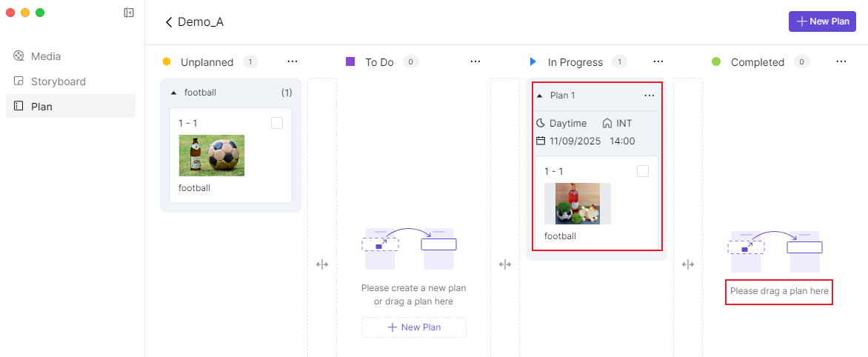
Task: Click the back arrow beside Demo_A
Action: pyautogui.click(x=169, y=22)
